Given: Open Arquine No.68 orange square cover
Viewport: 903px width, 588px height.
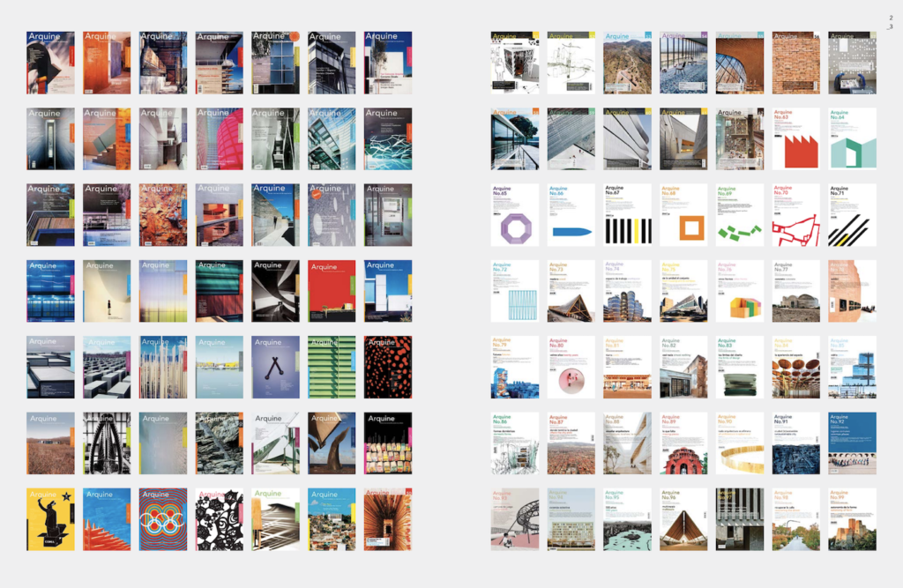Looking at the screenshot, I should pyautogui.click(x=683, y=215).
